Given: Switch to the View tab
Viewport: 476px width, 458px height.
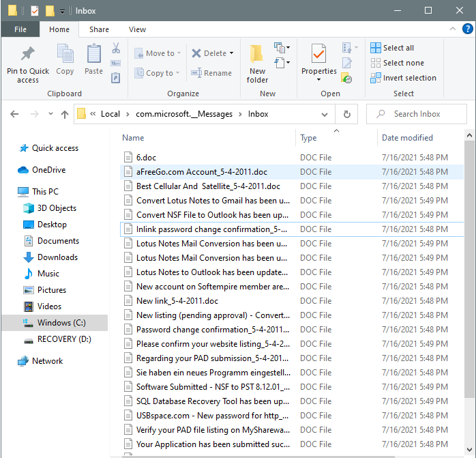Looking at the screenshot, I should pyautogui.click(x=137, y=29).
